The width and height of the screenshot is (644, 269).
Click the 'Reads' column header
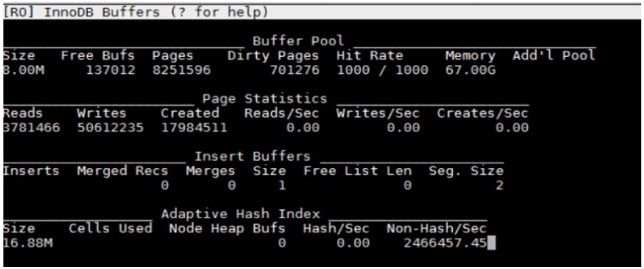[x=22, y=113]
